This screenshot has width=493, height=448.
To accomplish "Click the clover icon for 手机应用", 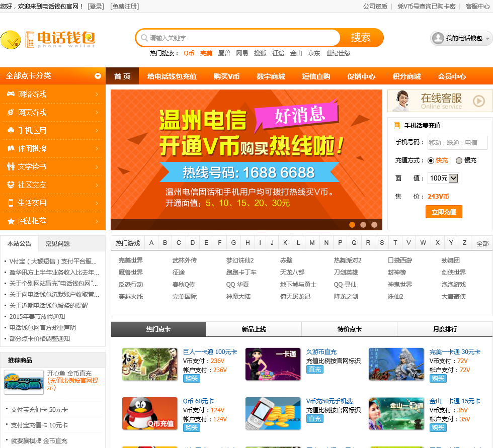I will [x=11, y=130].
